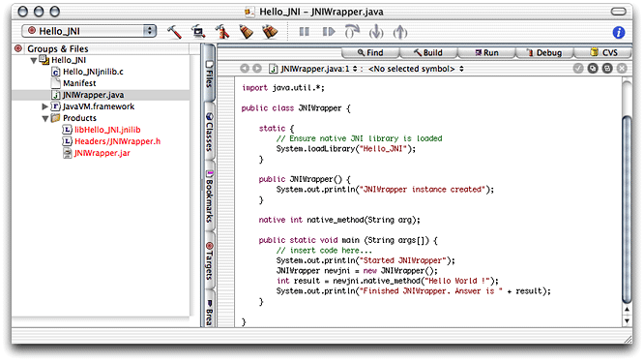Click the Build and Debug spray-can hammer icon
The height and width of the screenshot is (362, 644).
click(x=222, y=32)
